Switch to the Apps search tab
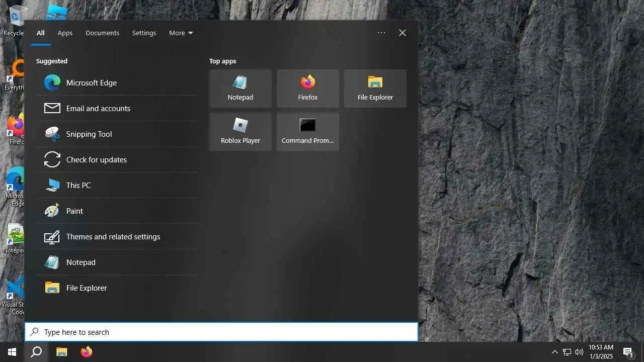This screenshot has height=362, width=644. [x=65, y=33]
